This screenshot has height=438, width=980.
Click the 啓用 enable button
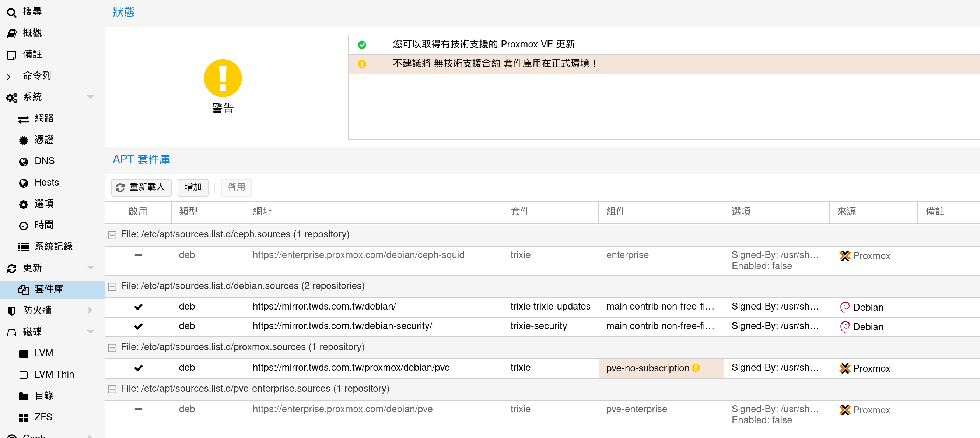tap(236, 187)
